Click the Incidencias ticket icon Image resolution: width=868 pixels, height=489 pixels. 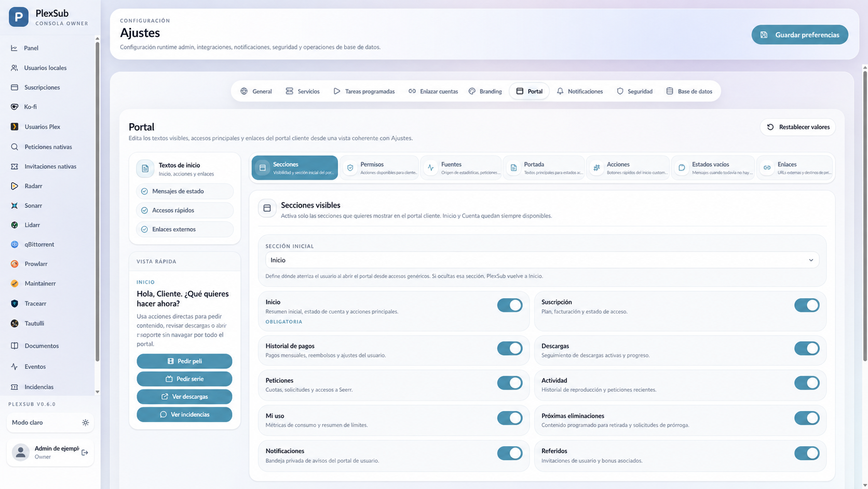tap(14, 387)
